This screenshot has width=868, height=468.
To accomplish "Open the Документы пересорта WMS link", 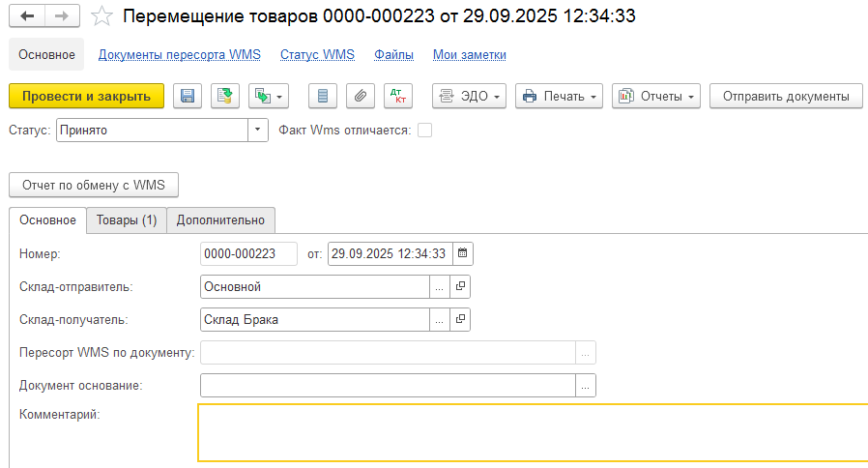I will [x=180, y=55].
